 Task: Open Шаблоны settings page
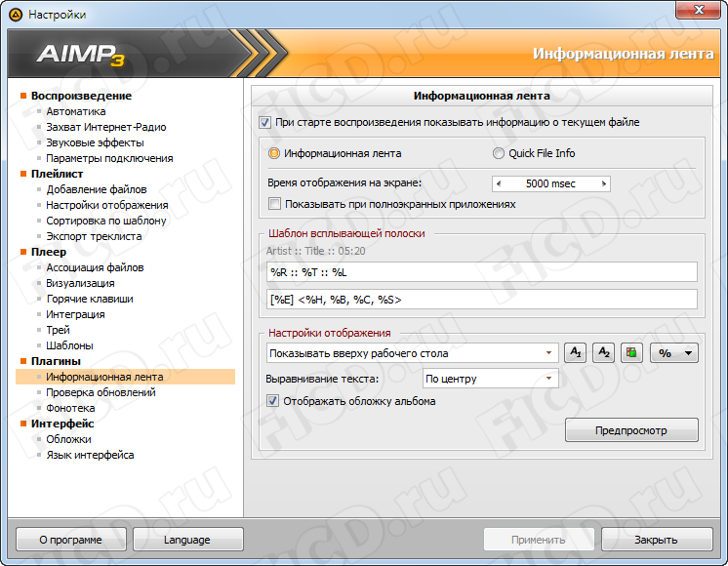click(x=69, y=345)
